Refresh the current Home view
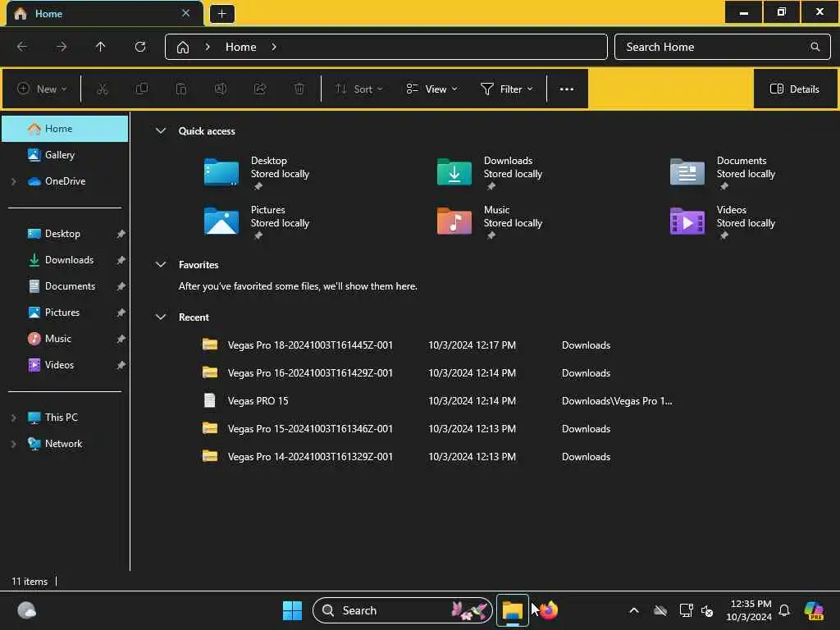840x630 pixels. (x=140, y=47)
